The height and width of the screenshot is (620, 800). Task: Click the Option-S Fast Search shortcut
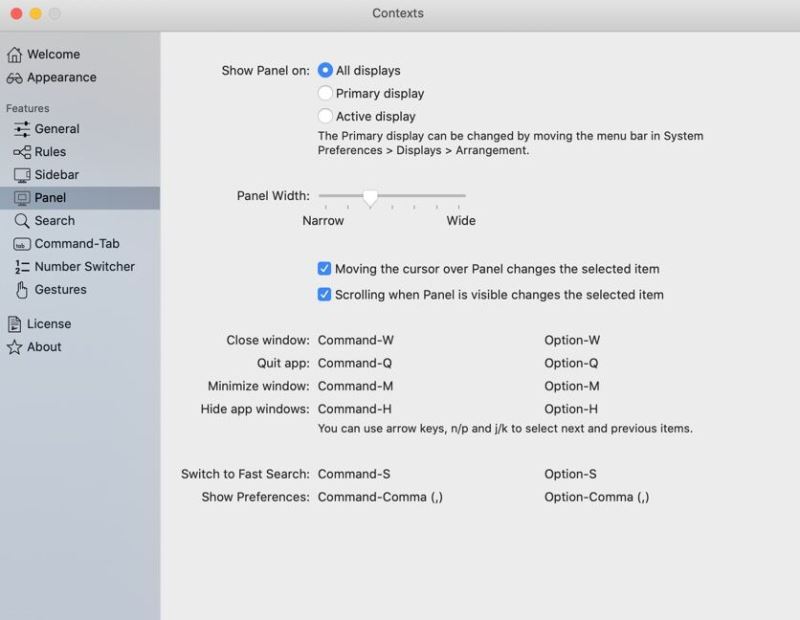pyautogui.click(x=570, y=474)
